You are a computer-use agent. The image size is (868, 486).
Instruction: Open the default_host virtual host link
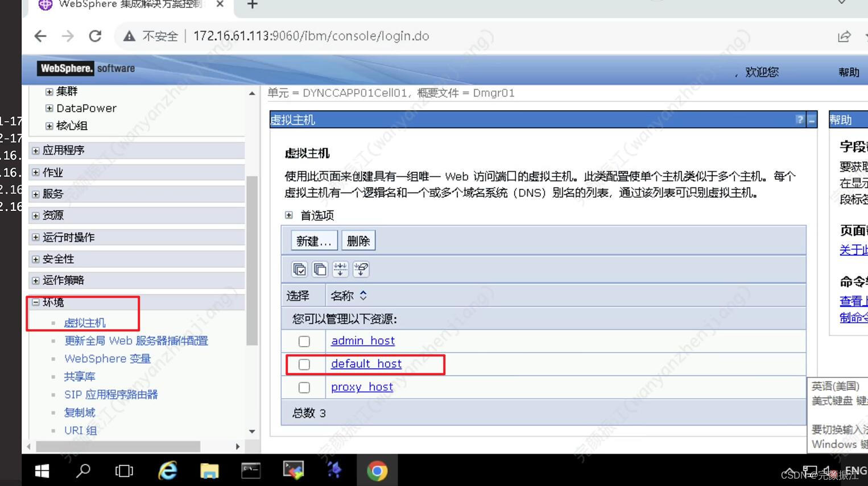366,364
